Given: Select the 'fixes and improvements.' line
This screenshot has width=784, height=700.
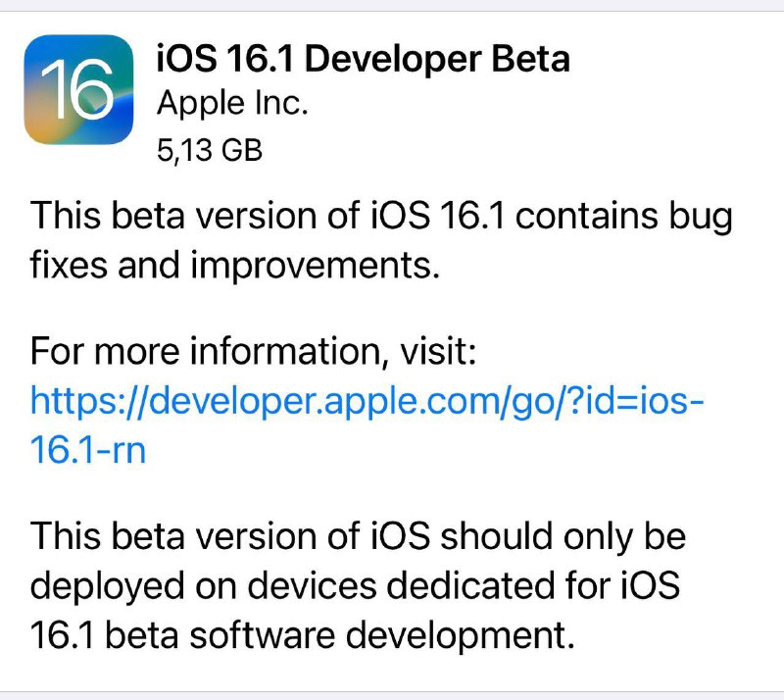Looking at the screenshot, I should point(235,266).
